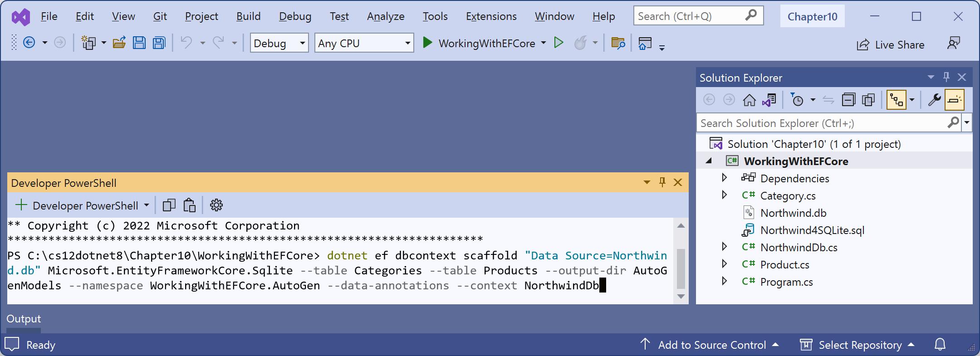Click PowerShell scrollbar down arrow
This screenshot has width=980, height=356.
click(681, 297)
